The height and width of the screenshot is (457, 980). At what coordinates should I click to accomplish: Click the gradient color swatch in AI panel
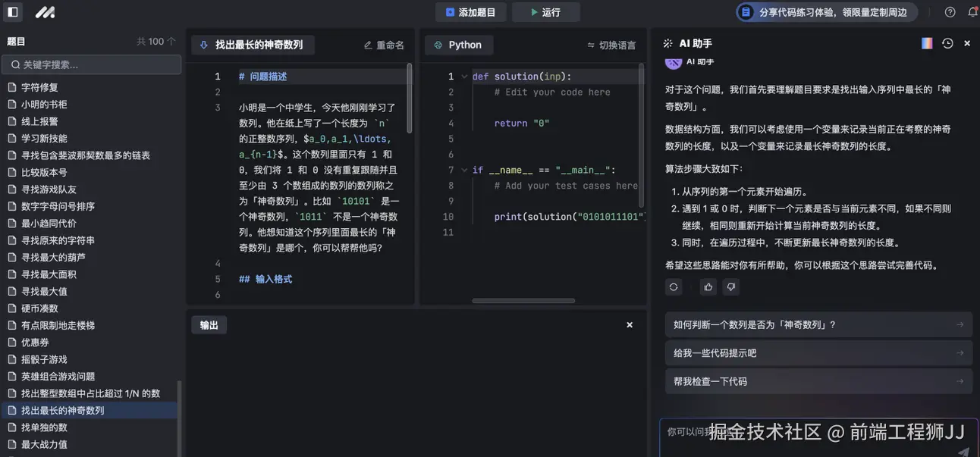coord(925,42)
